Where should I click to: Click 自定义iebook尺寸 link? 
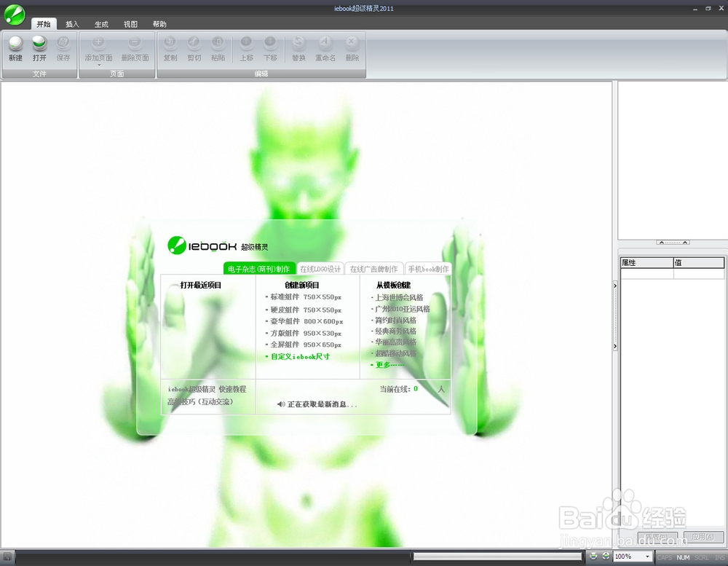tap(300, 356)
